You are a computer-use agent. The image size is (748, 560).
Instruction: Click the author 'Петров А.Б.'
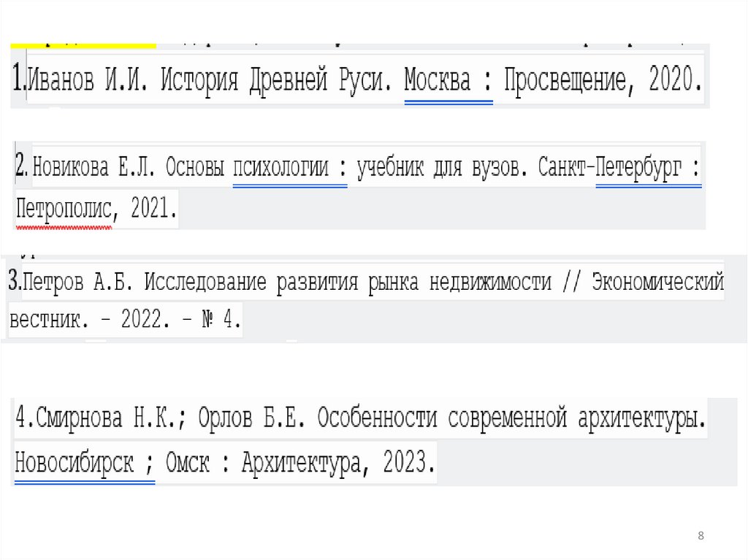click(x=77, y=282)
